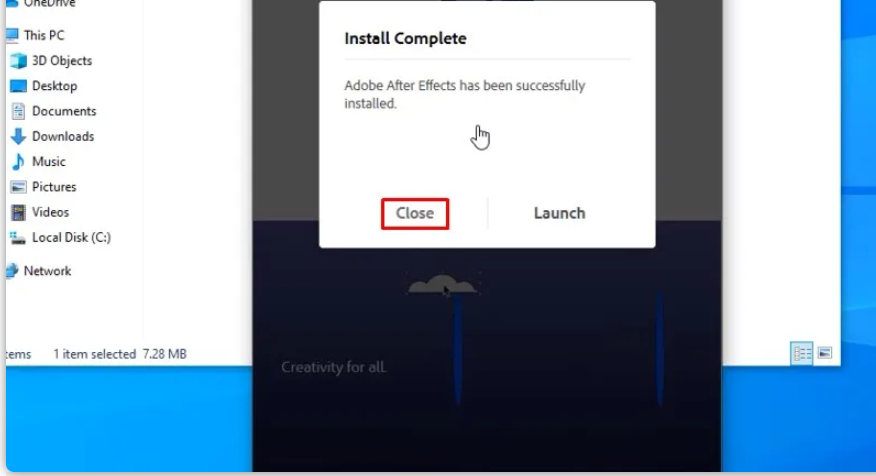Switch to large thumbnails view button
Screen dimensions: 876x476
click(825, 353)
